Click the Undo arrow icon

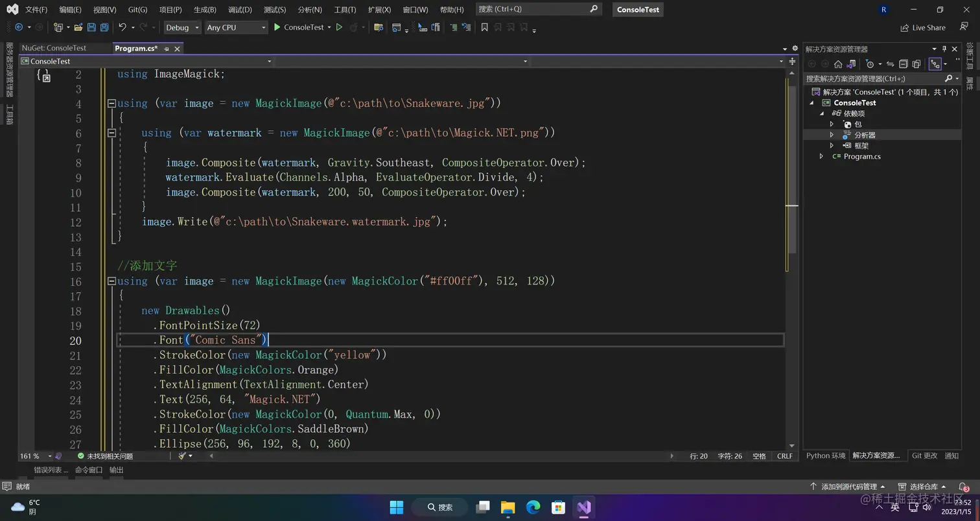pos(122,27)
